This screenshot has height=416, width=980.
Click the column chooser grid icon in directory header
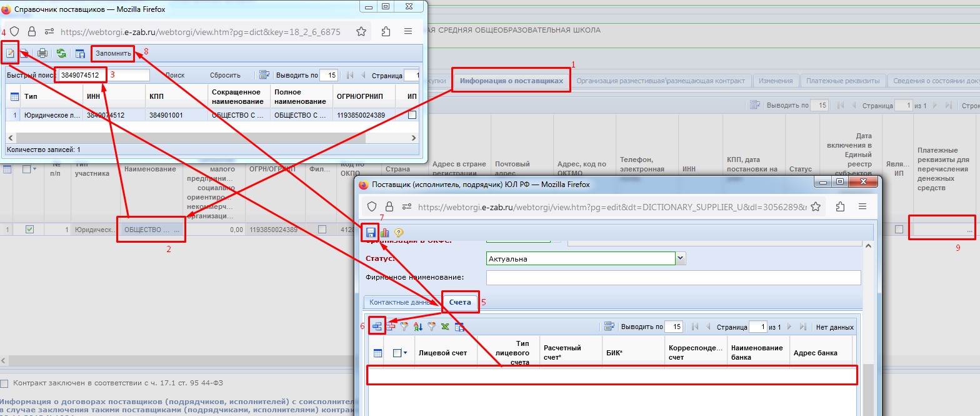[x=14, y=97]
